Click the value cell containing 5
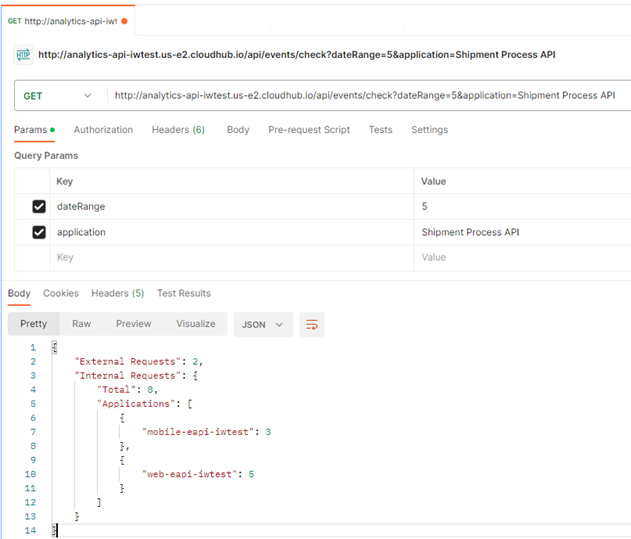Screen dimensions: 631x539 pyautogui.click(x=522, y=207)
